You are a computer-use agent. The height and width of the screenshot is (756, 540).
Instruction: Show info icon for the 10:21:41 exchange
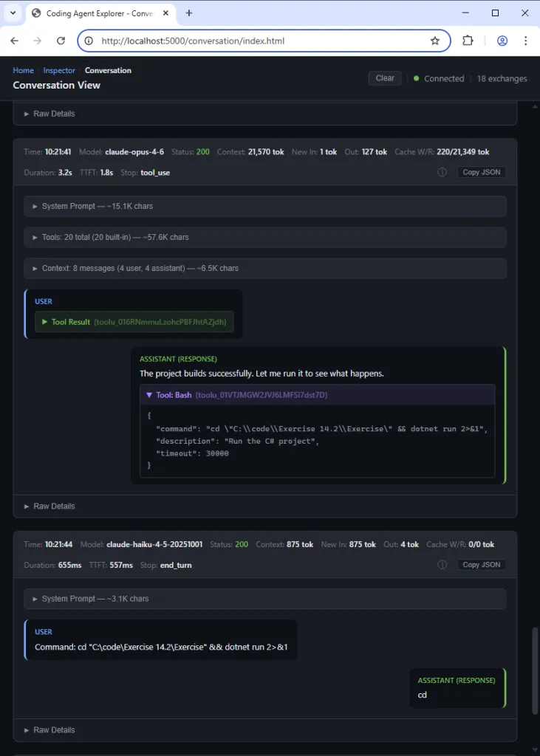tap(442, 172)
